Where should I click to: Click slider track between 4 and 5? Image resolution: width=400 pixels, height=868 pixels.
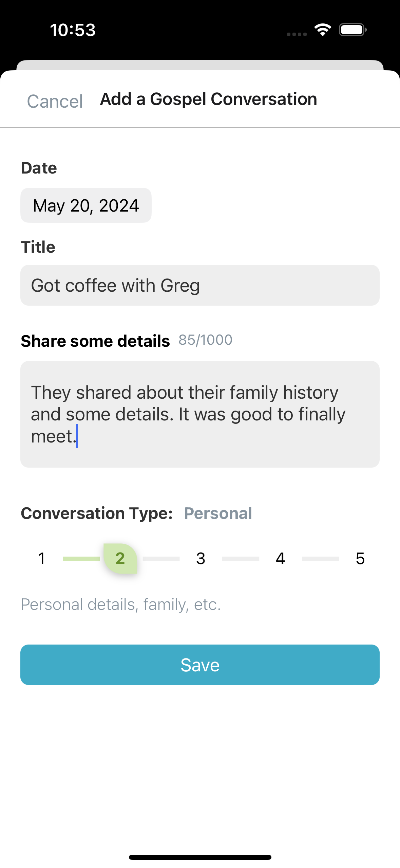[320, 559]
